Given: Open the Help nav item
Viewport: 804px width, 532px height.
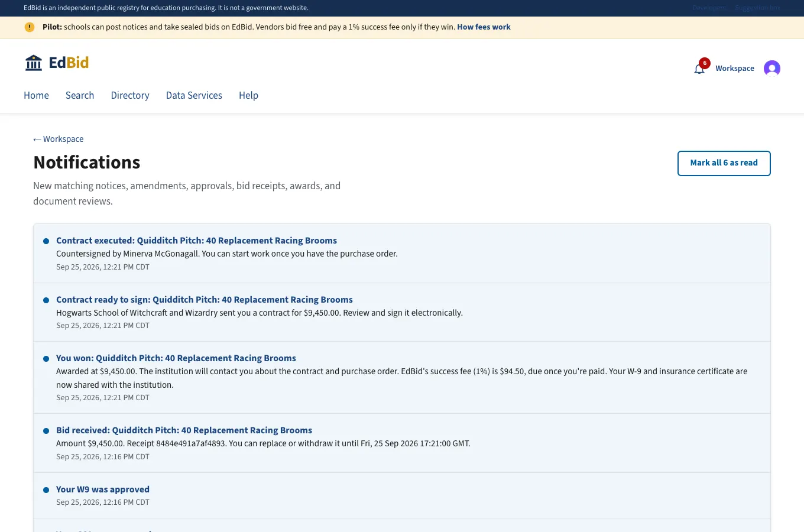Looking at the screenshot, I should click(248, 95).
